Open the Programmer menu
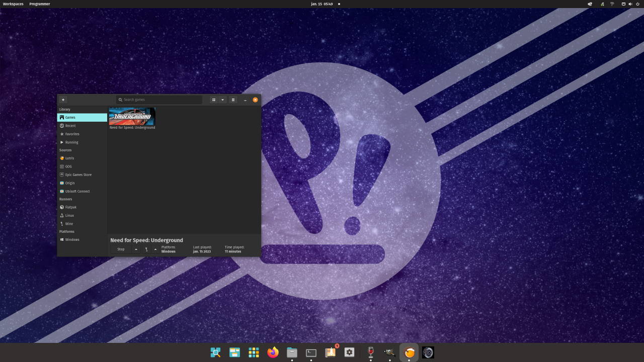Image resolution: width=644 pixels, height=362 pixels. [x=39, y=4]
